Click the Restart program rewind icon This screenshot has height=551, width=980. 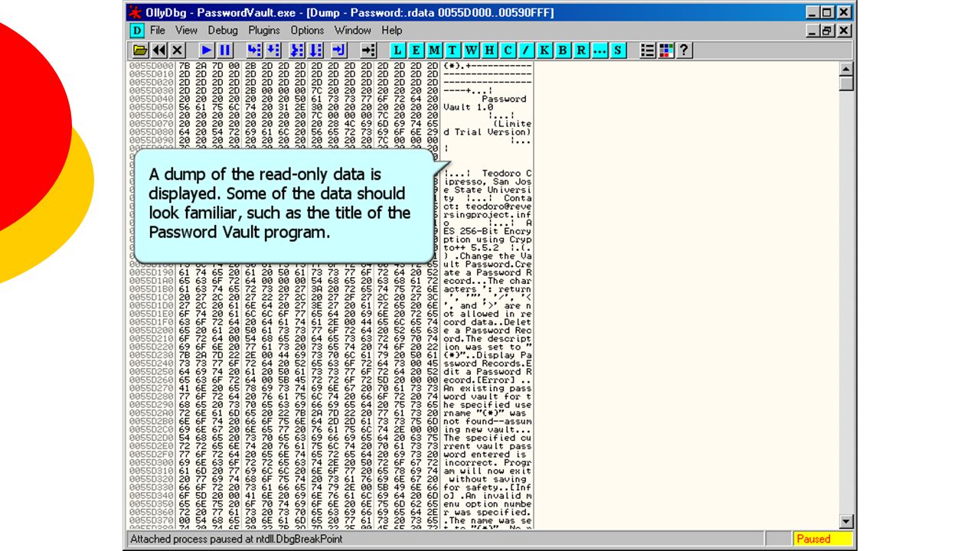coord(159,51)
